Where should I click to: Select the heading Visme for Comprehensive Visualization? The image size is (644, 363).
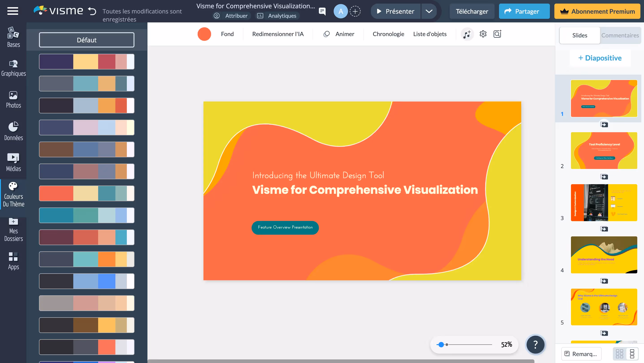[365, 190]
